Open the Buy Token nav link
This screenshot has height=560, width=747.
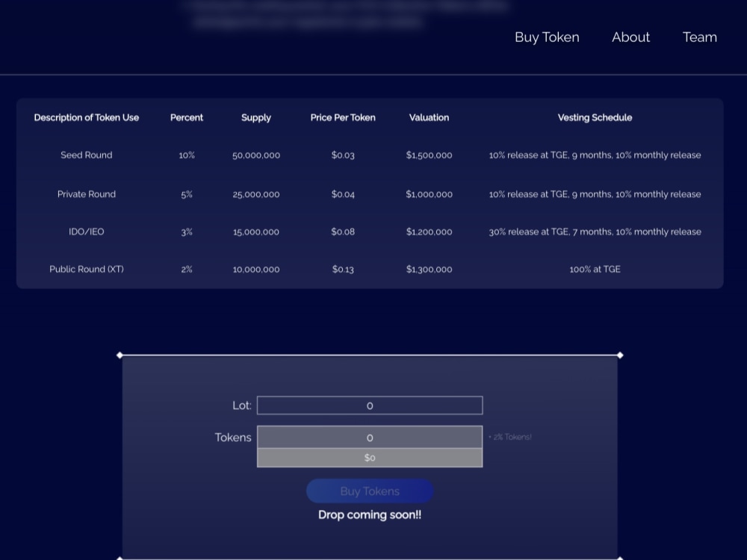point(547,37)
